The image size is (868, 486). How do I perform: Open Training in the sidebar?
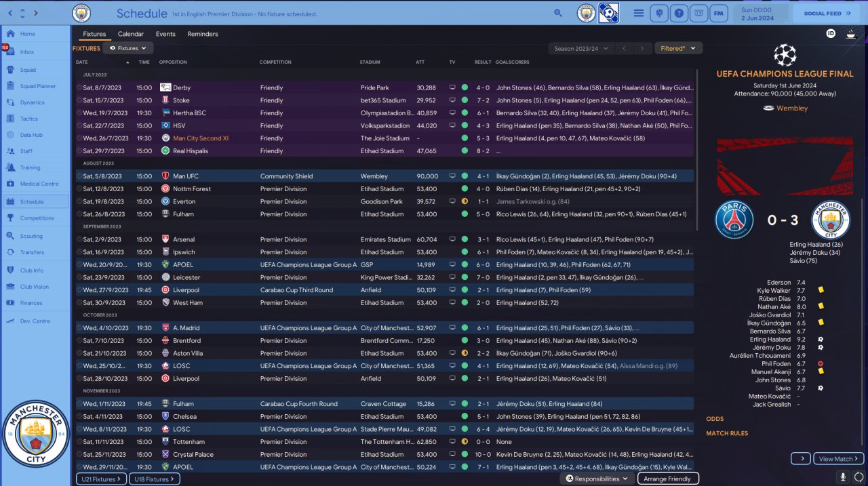[35, 167]
